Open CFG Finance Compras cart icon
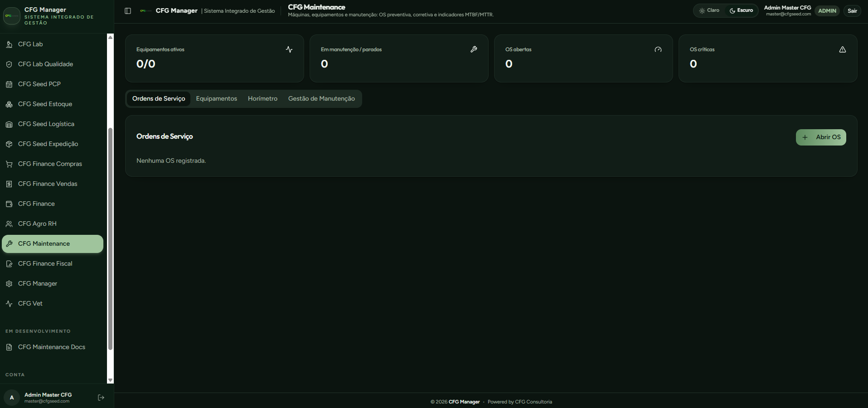The image size is (868, 408). (9, 164)
